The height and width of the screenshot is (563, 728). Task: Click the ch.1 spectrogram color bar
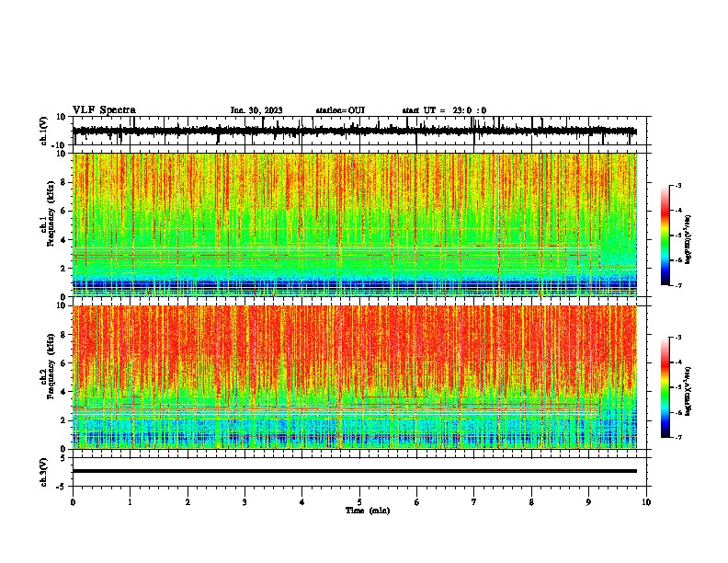click(x=665, y=236)
